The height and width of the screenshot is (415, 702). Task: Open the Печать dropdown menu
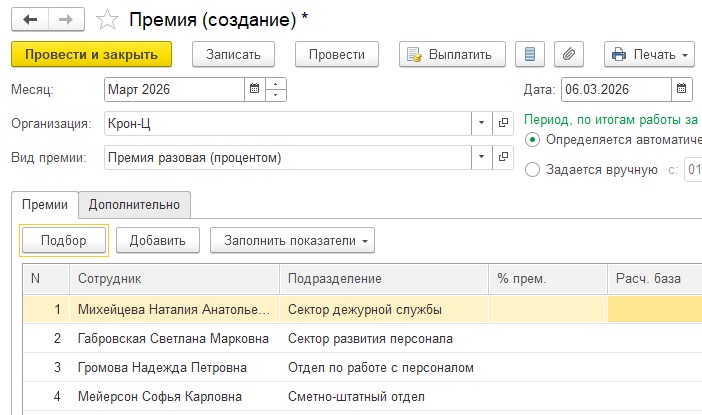point(649,55)
